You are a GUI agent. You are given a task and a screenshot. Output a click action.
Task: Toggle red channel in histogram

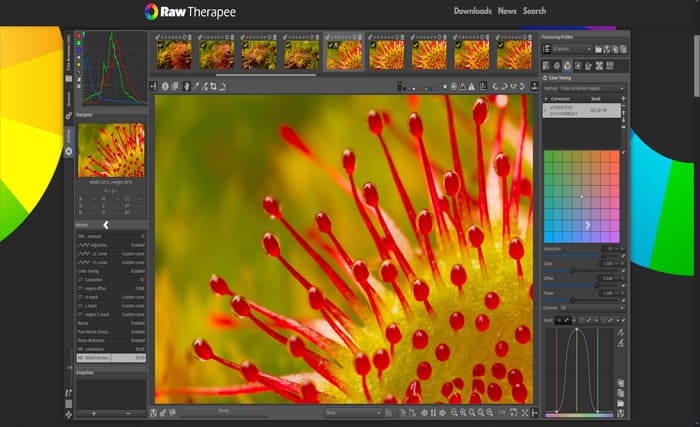(79, 36)
